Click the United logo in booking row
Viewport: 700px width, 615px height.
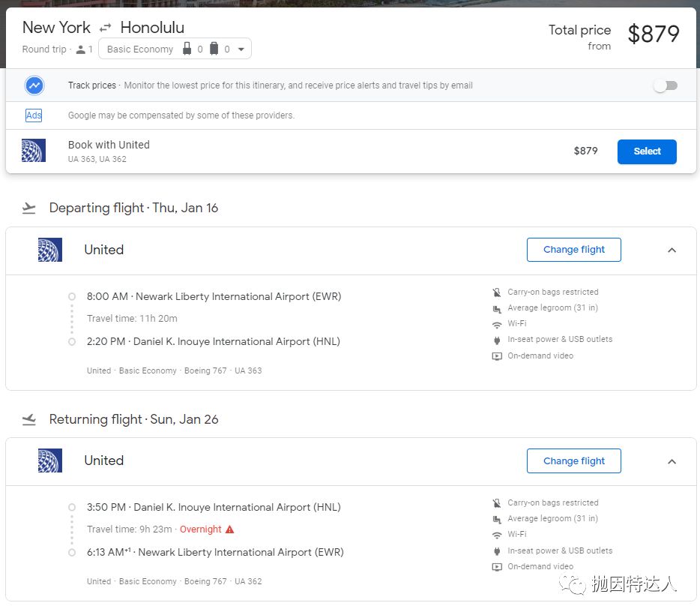pos(34,151)
